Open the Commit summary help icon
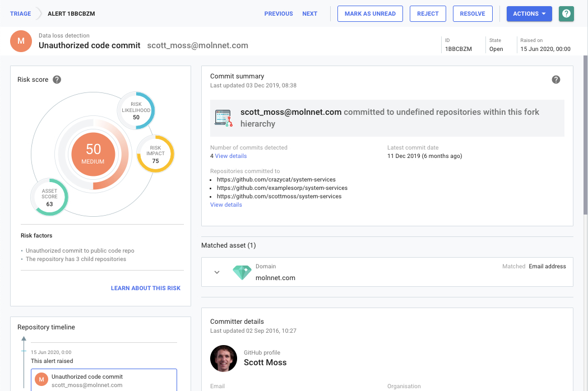The image size is (588, 391). [x=555, y=80]
